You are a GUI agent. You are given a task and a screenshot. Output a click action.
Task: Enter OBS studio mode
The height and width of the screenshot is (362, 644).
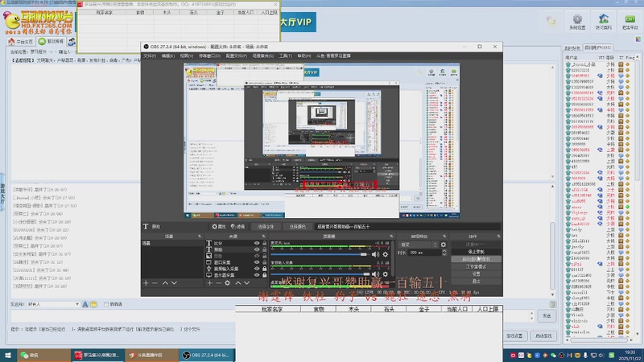pyautogui.click(x=476, y=266)
